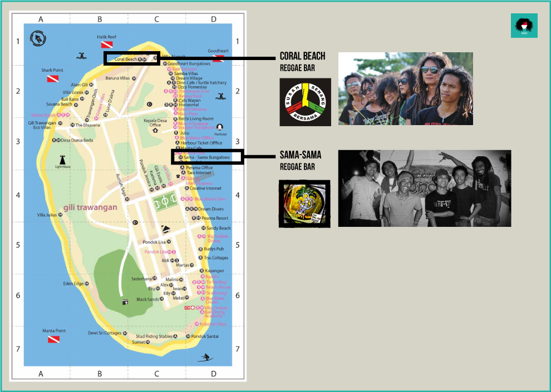Open the Coral Beach band color photo
551x392 pixels.
click(406, 89)
